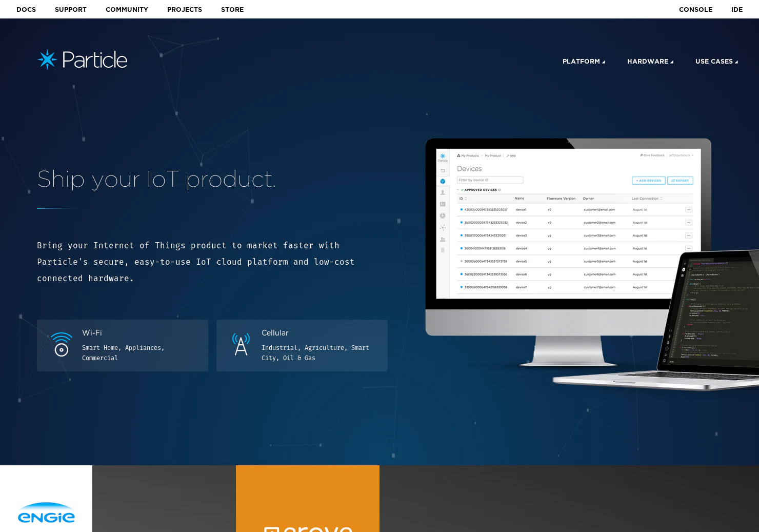Click the Cellular tower icon

[241, 344]
